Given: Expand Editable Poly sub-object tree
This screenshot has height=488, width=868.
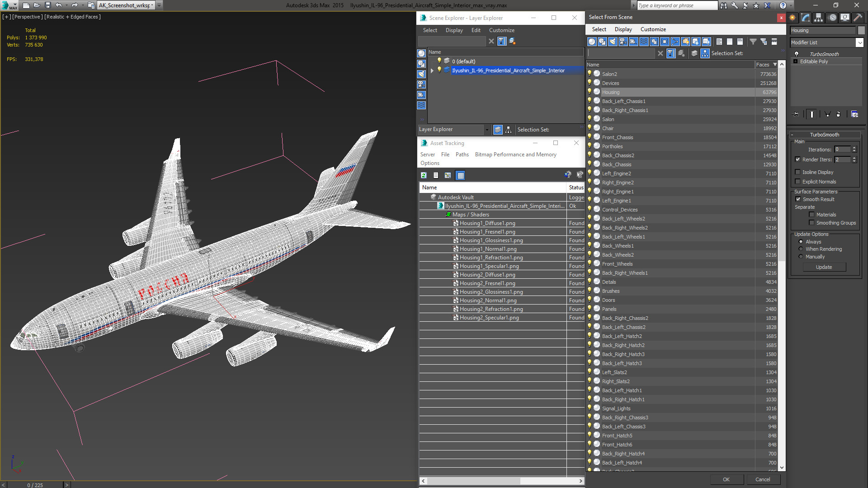Looking at the screenshot, I should (795, 61).
